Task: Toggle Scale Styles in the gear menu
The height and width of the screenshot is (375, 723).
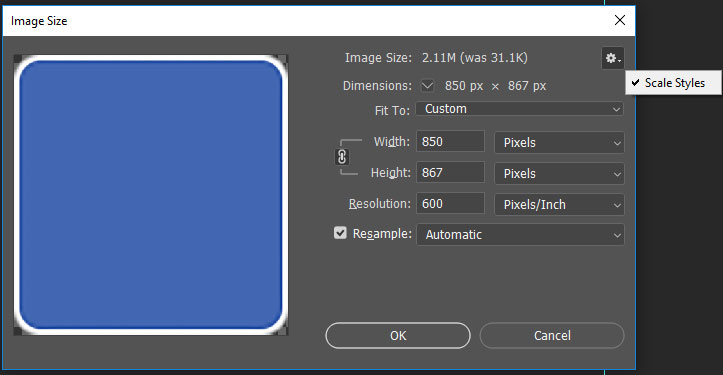Action: click(x=673, y=83)
